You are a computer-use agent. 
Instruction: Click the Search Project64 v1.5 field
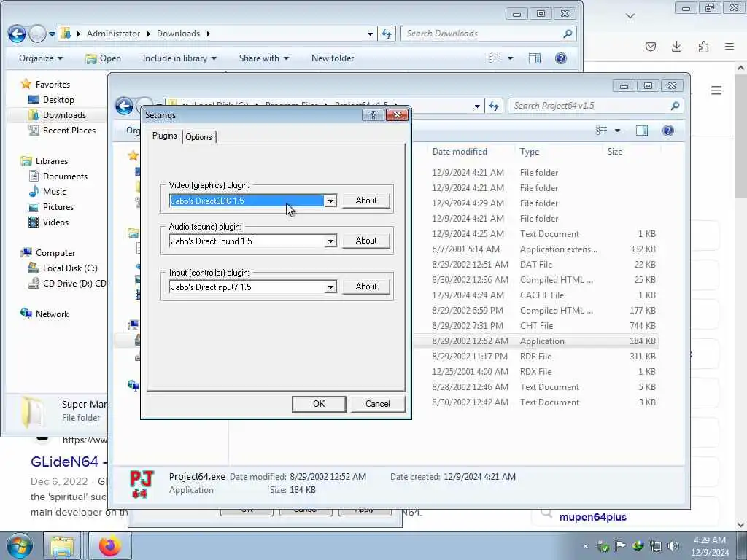click(595, 106)
